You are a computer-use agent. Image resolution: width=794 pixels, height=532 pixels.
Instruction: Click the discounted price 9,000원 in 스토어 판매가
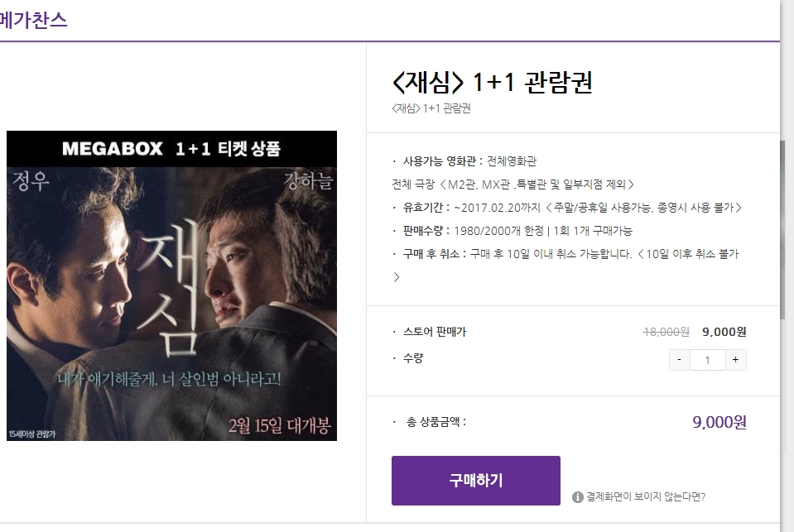point(724,332)
